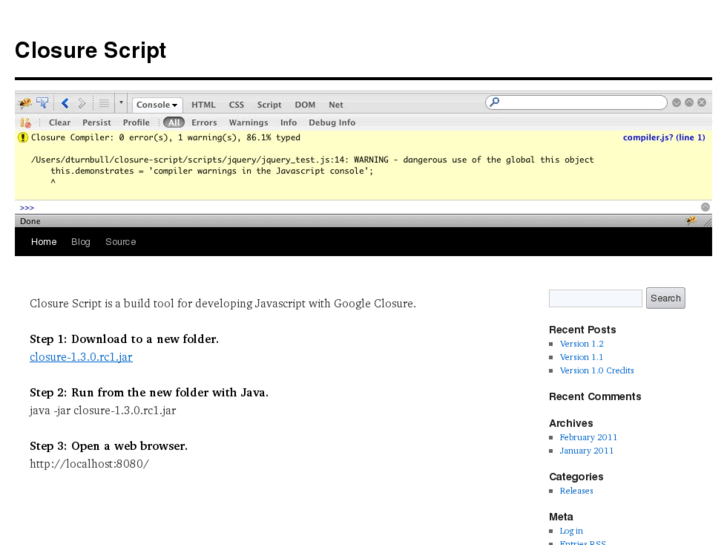
Task: Expand command editor with round arrow button
Action: coord(705,207)
